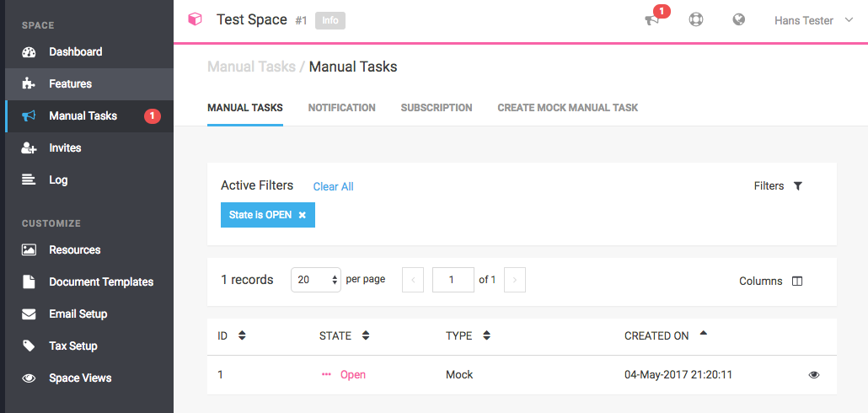The image size is (868, 413).
Task: Click the Info badge next to Test Space
Action: coord(330,20)
